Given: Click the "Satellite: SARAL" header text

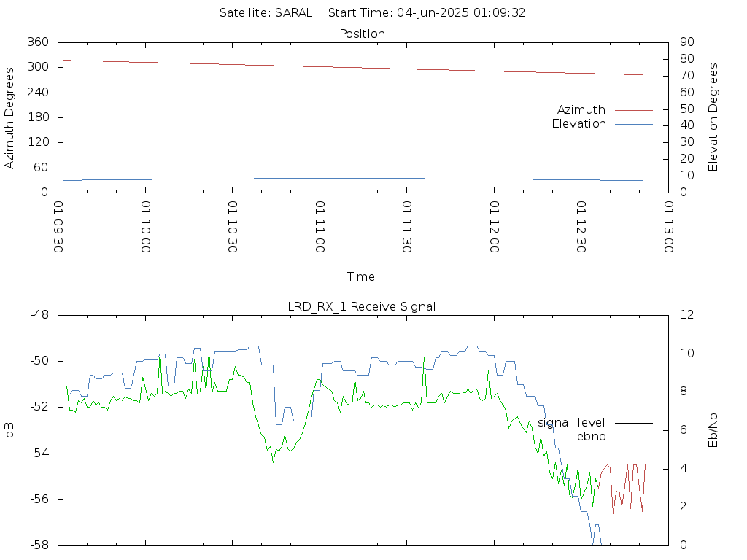Looking at the screenshot, I should click(266, 13).
